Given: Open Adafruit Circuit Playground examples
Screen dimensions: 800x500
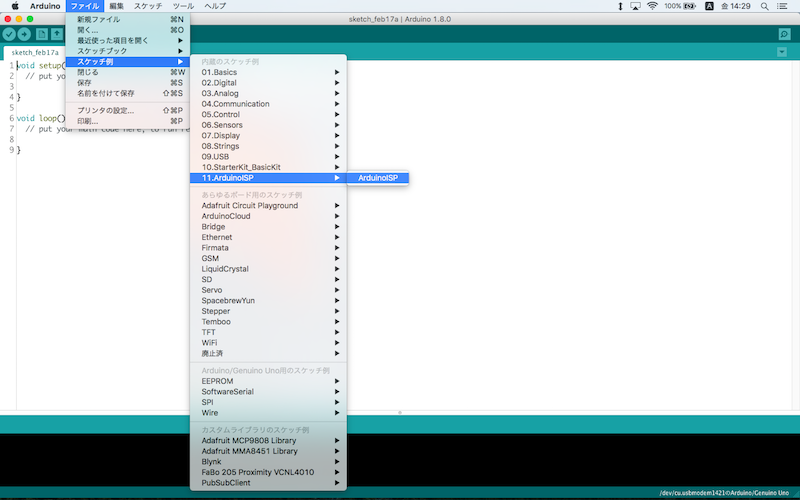Looking at the screenshot, I should tap(268, 206).
